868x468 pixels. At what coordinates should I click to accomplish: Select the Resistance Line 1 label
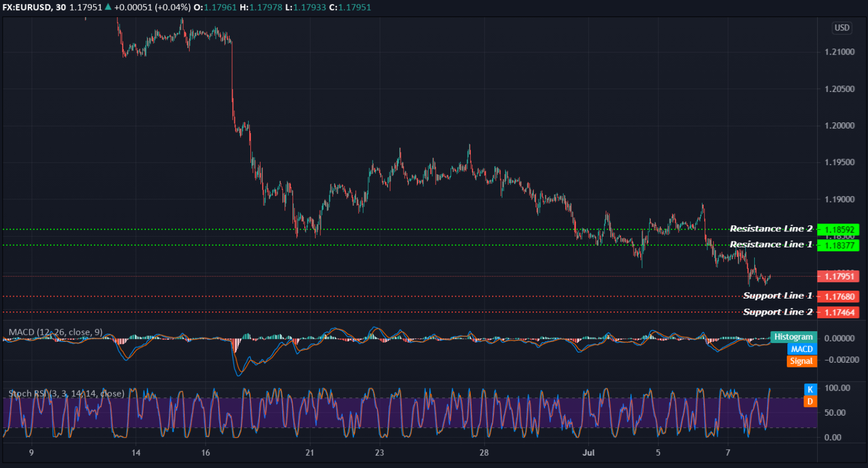pyautogui.click(x=771, y=245)
